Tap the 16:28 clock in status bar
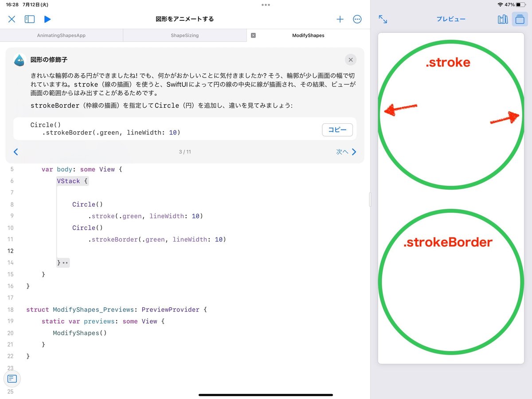 coord(12,4)
